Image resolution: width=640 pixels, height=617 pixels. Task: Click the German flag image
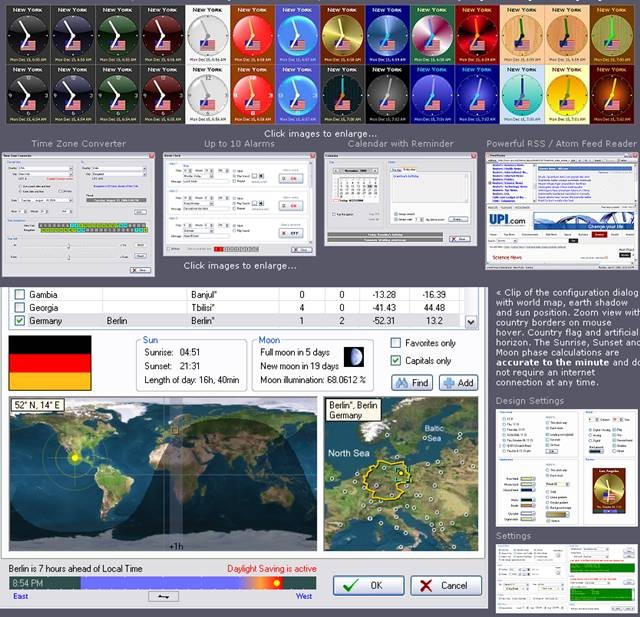pyautogui.click(x=50, y=363)
